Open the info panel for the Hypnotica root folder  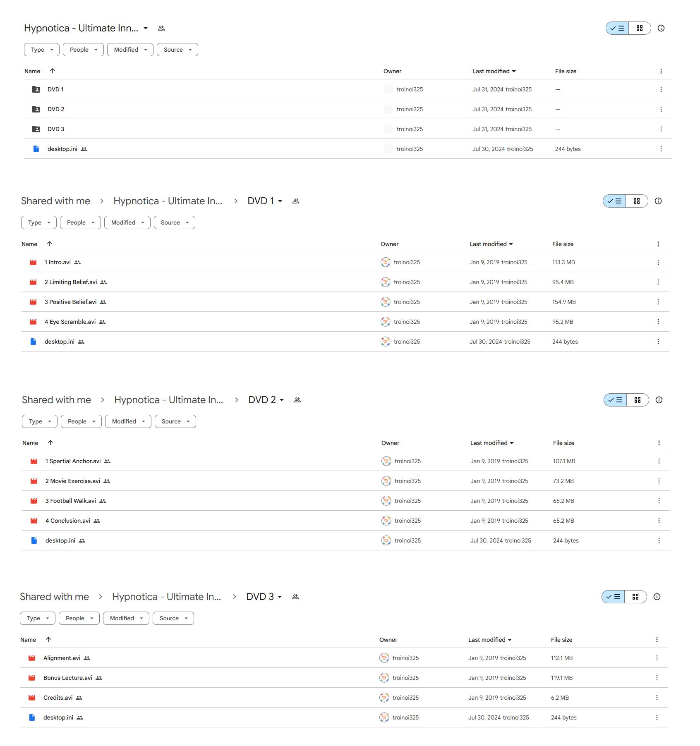click(x=661, y=28)
